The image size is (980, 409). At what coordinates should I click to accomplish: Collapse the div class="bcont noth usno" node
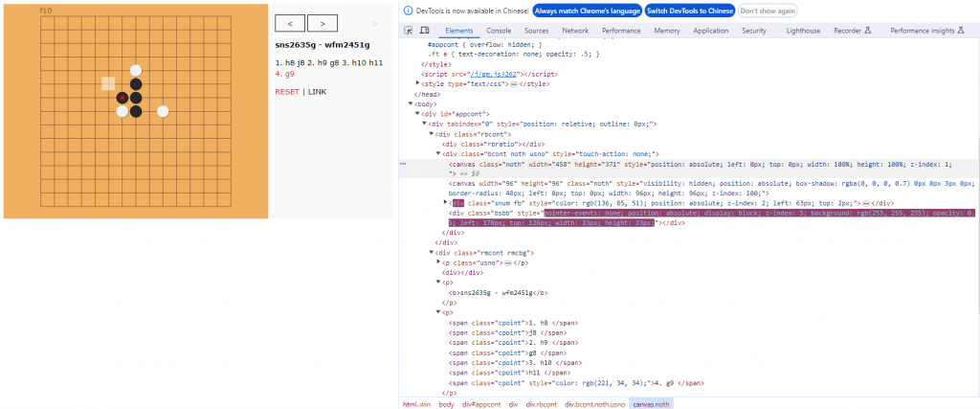pos(438,154)
